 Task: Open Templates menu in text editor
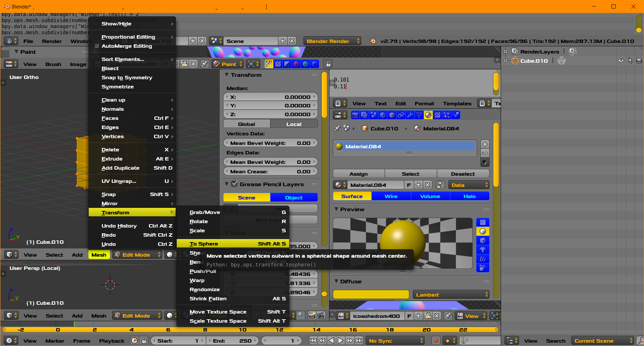tap(457, 104)
